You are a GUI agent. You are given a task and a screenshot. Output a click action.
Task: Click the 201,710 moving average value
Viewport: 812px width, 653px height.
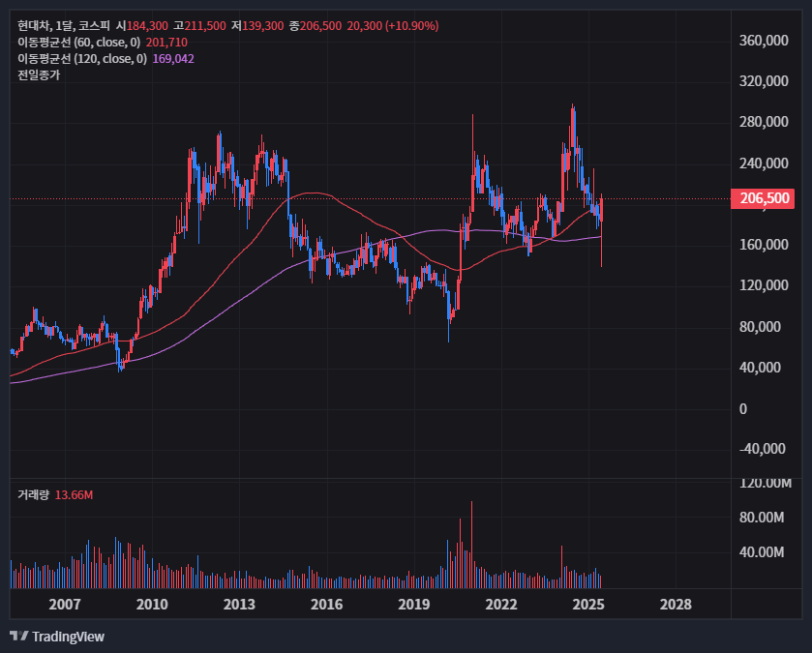[166, 42]
